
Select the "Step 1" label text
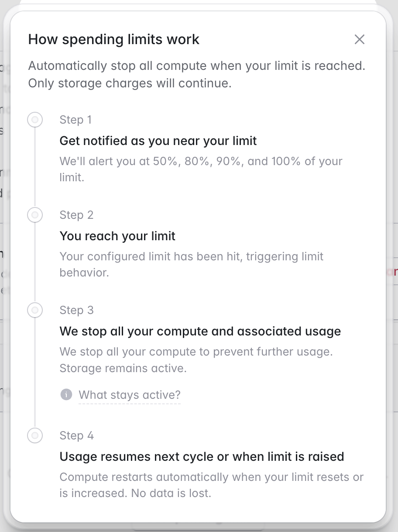point(76,120)
